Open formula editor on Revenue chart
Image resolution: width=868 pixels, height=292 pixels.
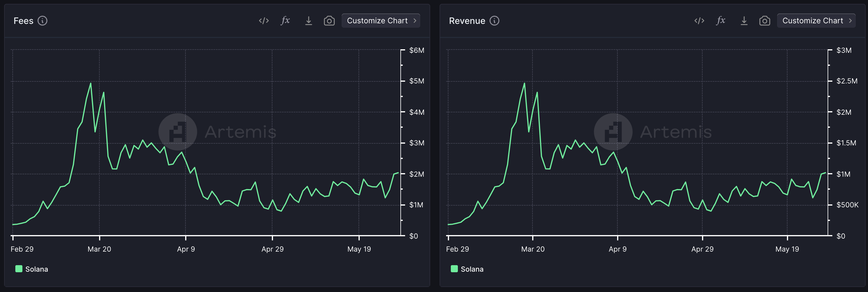point(721,21)
